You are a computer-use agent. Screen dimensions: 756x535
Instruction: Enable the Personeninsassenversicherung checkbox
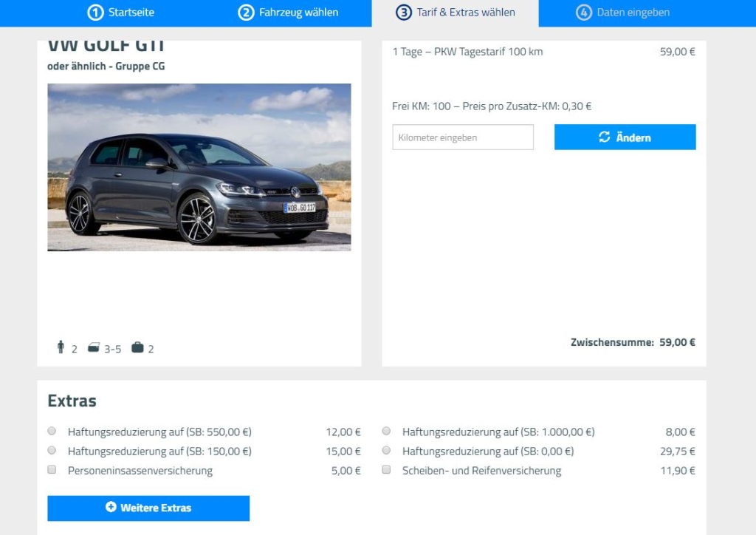point(52,470)
